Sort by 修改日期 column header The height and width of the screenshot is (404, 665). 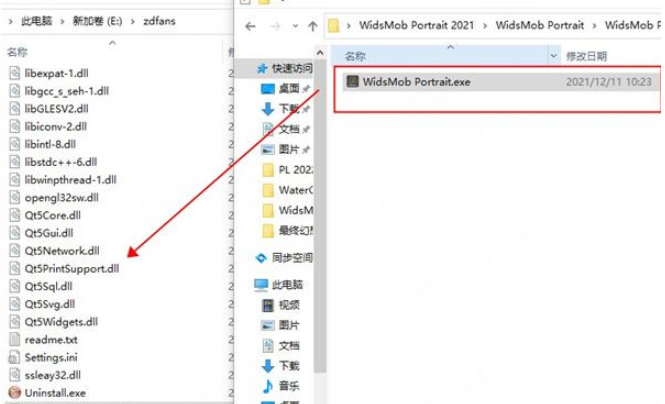point(587,56)
